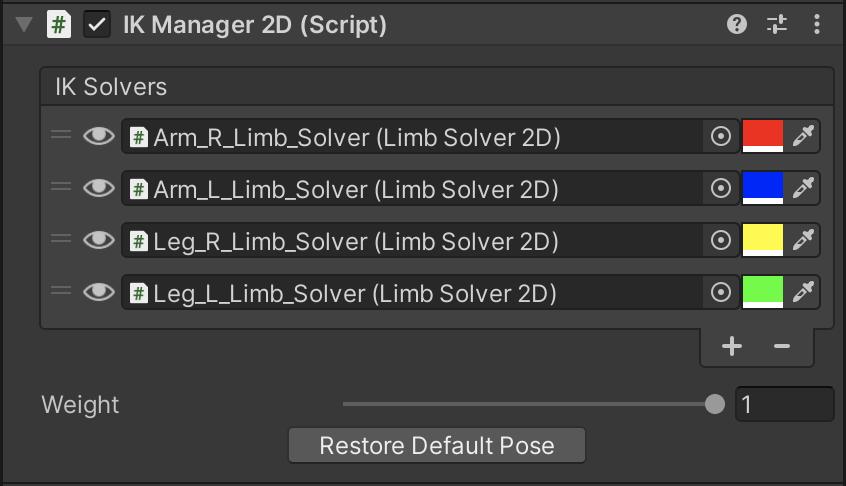
Task: Click object picker for Arm_R_Limb_Solver
Action: pyautogui.click(x=720, y=137)
